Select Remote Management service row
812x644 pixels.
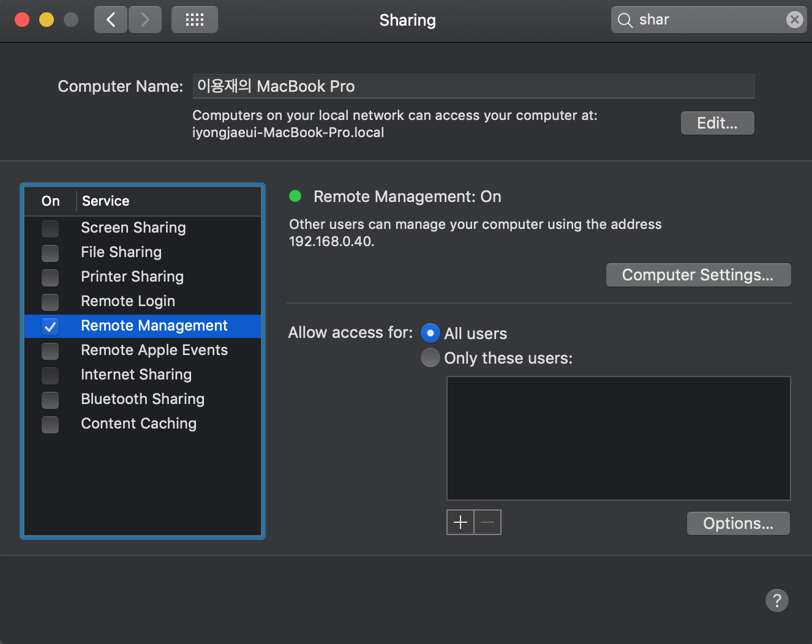coord(143,326)
